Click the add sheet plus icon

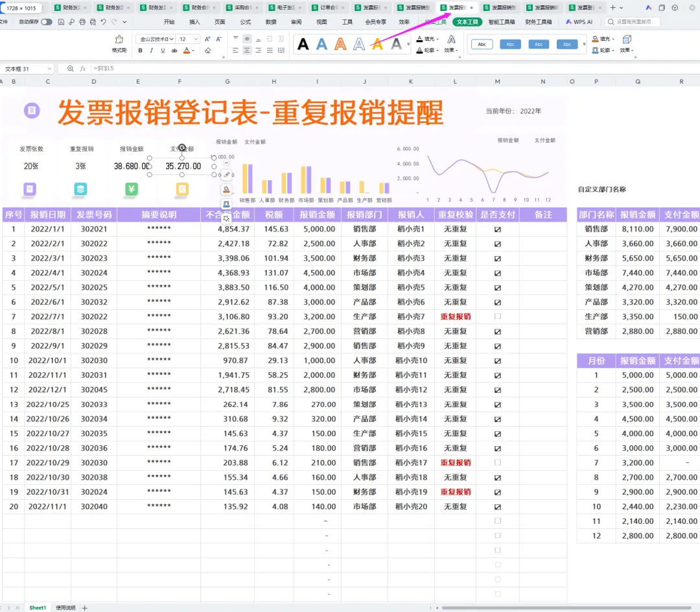[x=85, y=608]
